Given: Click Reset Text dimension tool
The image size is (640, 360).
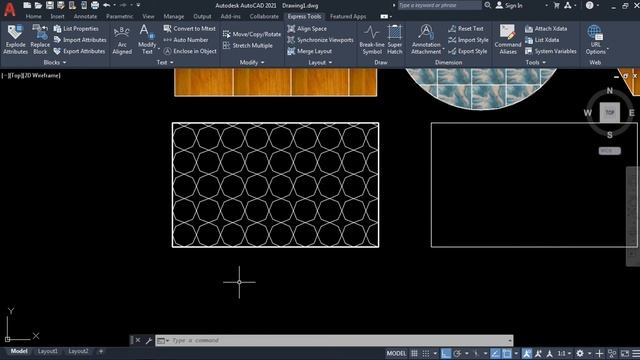Looking at the screenshot, I should (x=466, y=29).
